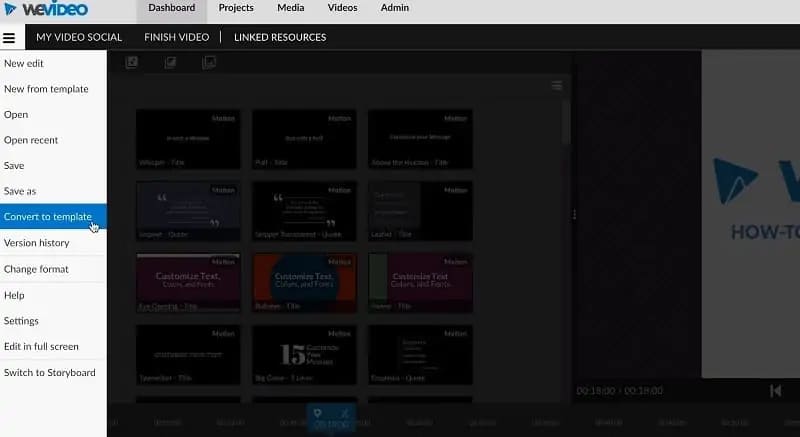
Task: Open Settings from the side menu
Action: 53,321
